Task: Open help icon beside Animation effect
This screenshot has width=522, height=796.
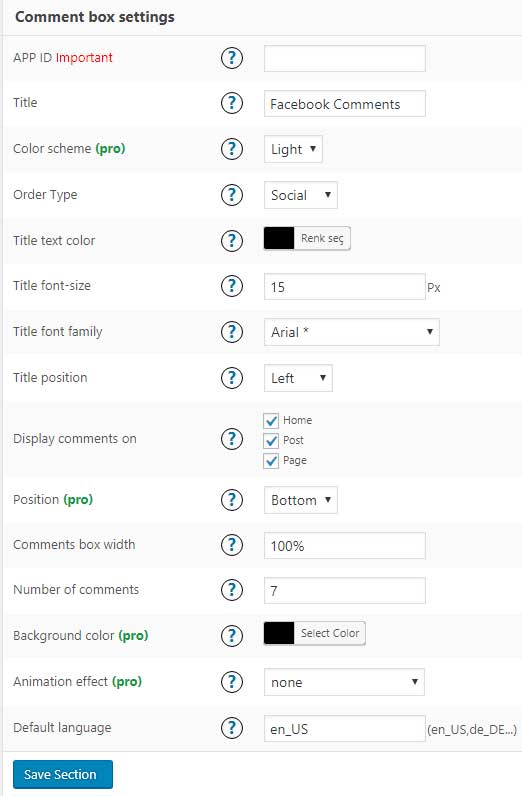Action: 232,682
